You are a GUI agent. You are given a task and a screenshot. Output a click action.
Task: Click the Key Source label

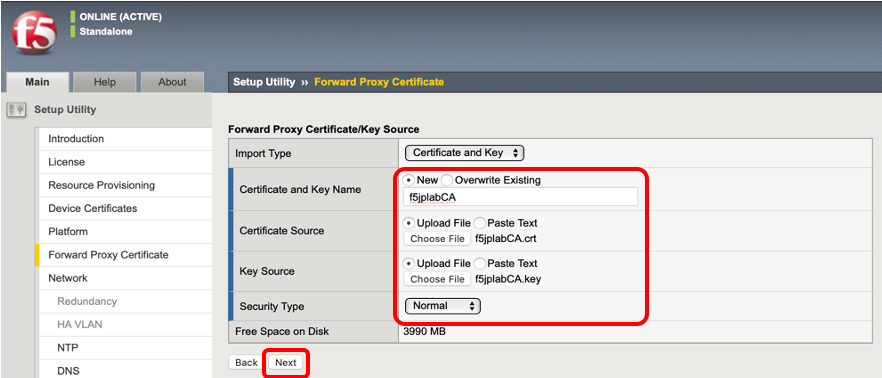pyautogui.click(x=267, y=271)
